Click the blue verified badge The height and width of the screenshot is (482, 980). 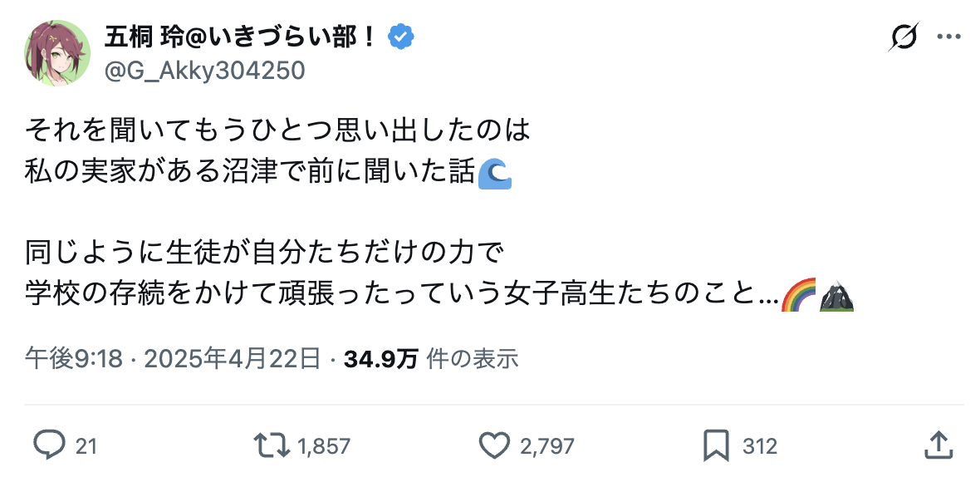click(402, 36)
